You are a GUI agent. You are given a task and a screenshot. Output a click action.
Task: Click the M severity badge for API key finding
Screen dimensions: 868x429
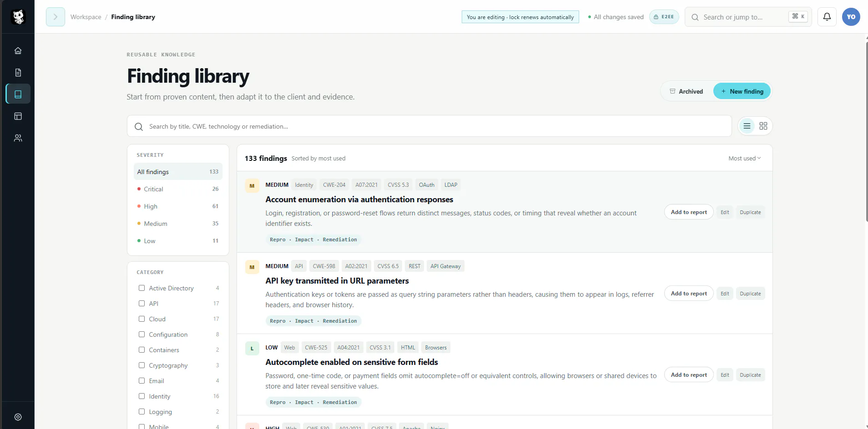(252, 267)
